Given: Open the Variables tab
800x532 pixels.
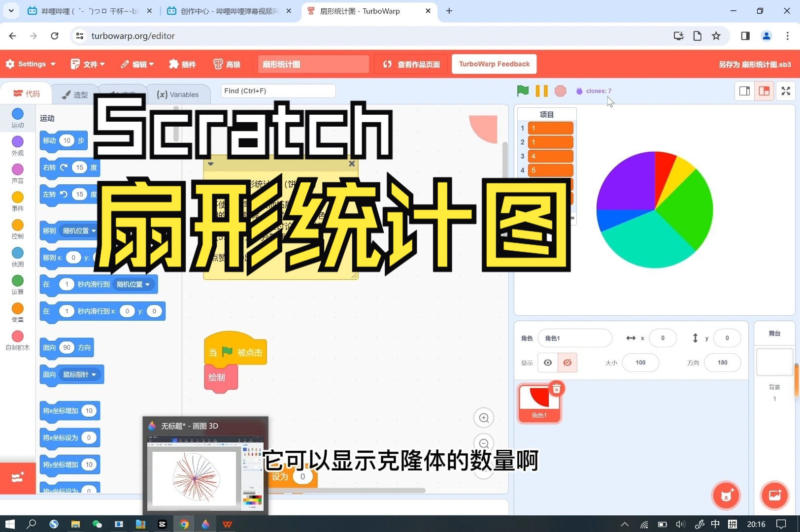Looking at the screenshot, I should [178, 95].
